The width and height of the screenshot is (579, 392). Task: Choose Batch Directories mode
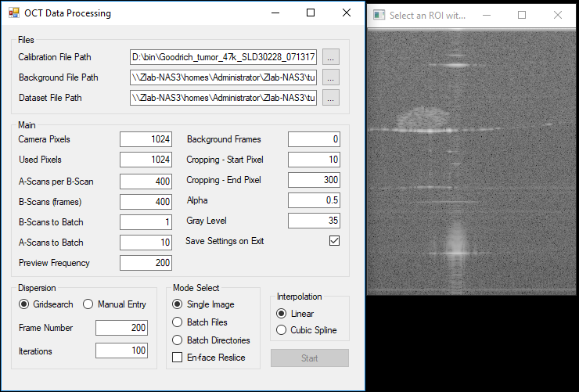(178, 340)
